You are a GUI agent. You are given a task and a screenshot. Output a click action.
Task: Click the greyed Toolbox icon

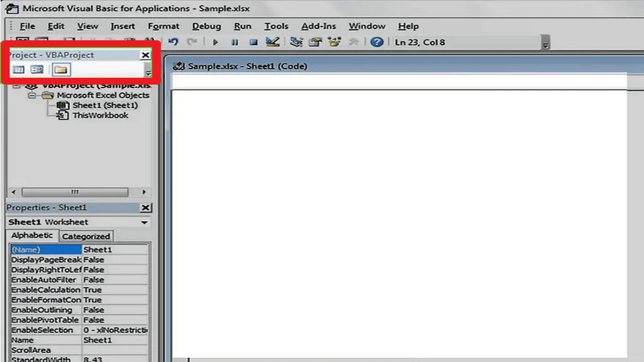[x=353, y=42]
